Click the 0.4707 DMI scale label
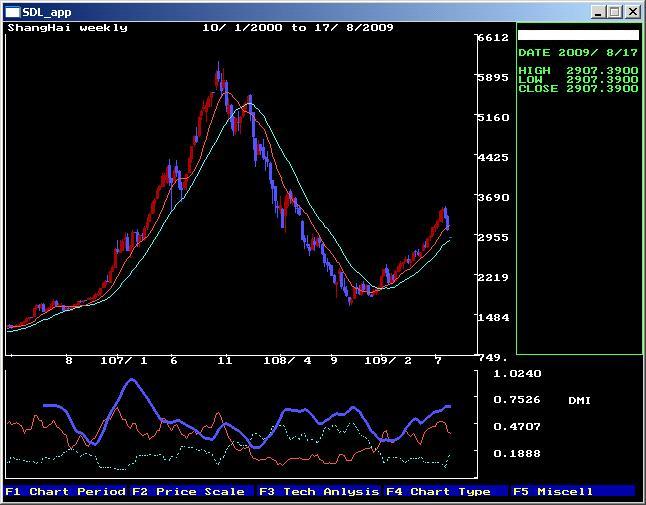The width and height of the screenshot is (646, 505). 517,426
